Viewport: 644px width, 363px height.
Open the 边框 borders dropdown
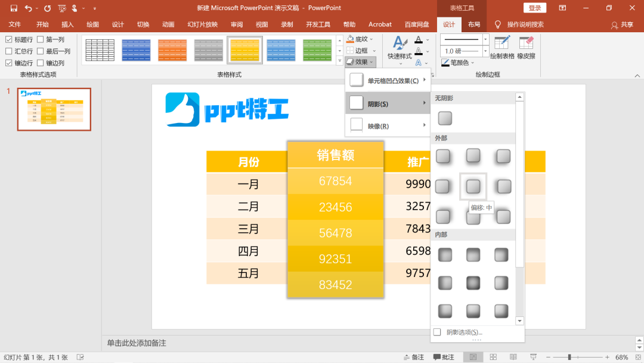(x=361, y=51)
